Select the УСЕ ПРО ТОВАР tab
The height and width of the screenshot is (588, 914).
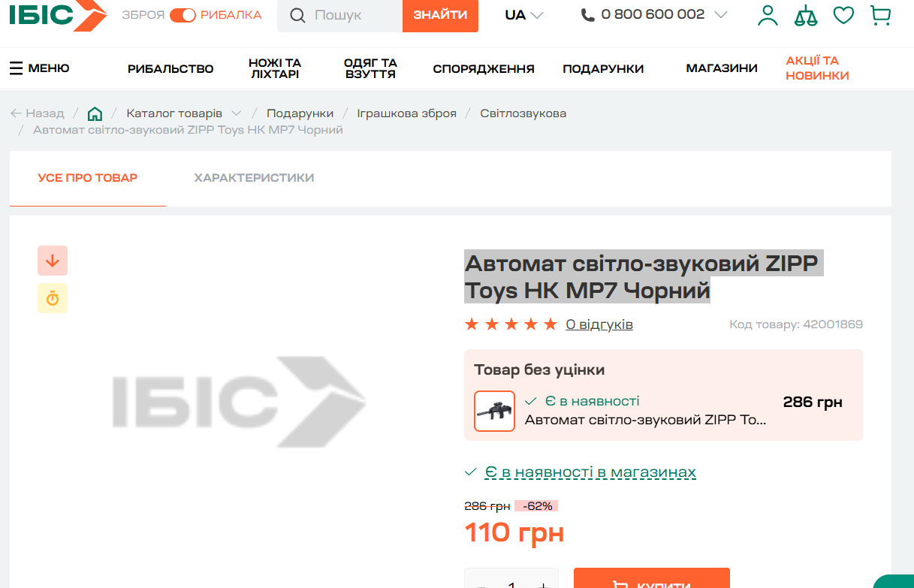coord(88,178)
